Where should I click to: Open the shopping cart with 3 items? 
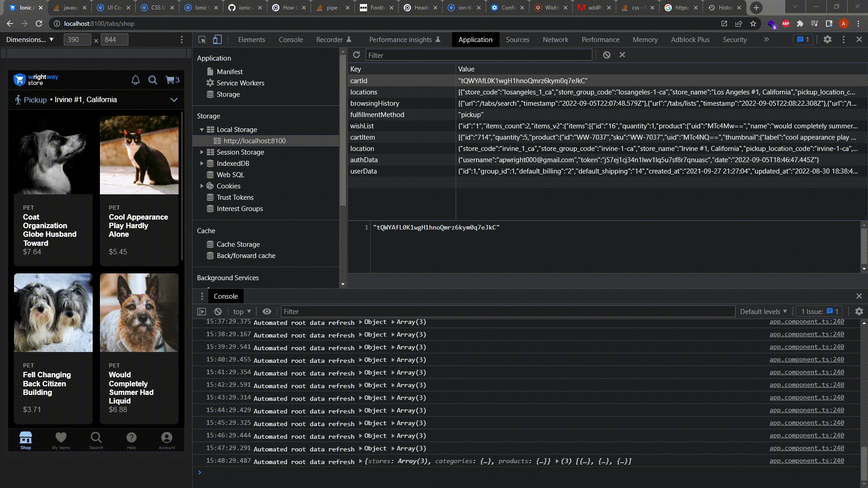tap(171, 80)
